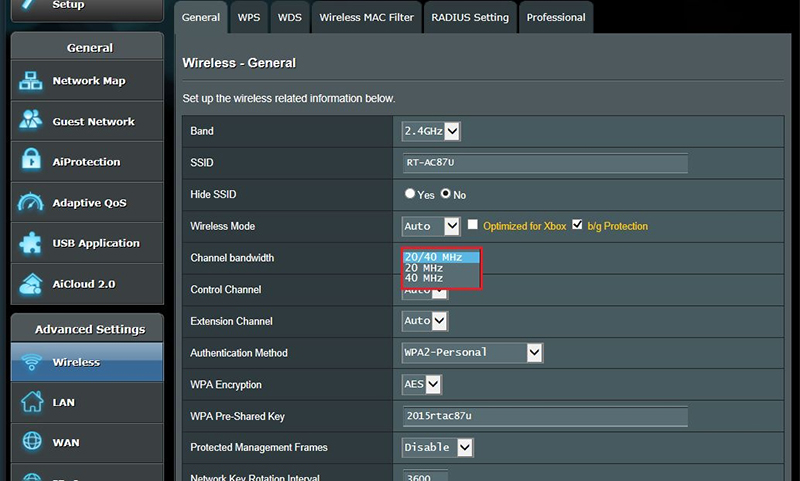Click the WAN globe icon
This screenshot has height=481, width=800.
[32, 441]
